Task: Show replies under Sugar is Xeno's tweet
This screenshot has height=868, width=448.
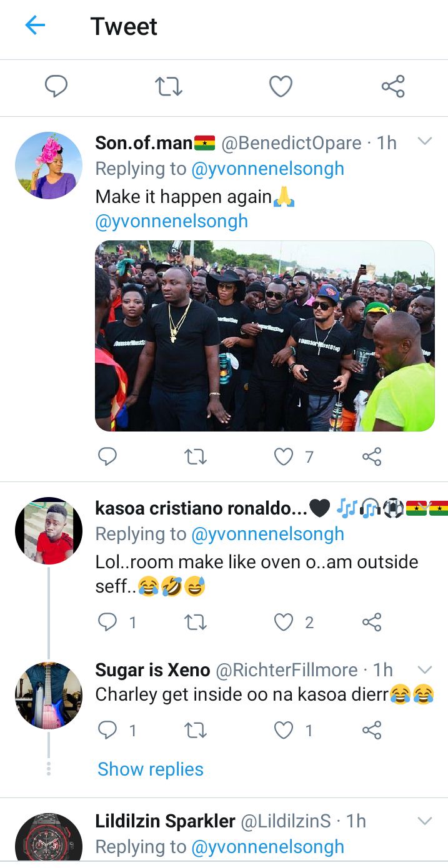Action: [x=151, y=769]
